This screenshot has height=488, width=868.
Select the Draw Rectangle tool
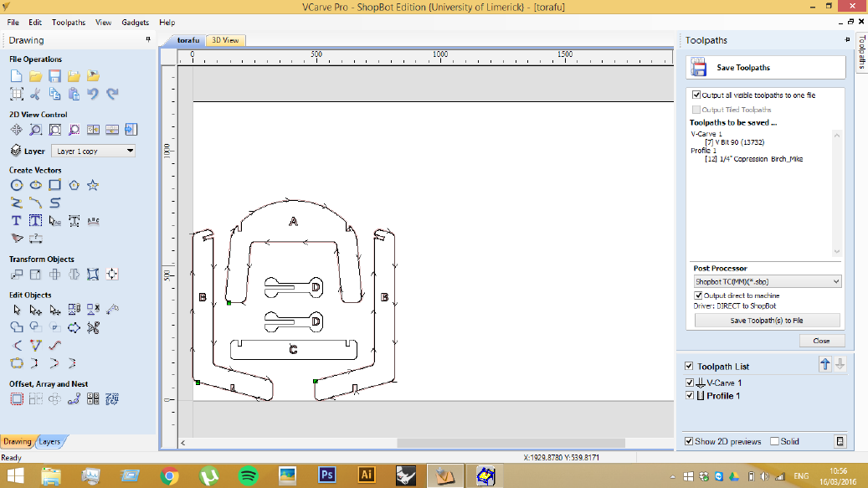pos(54,185)
